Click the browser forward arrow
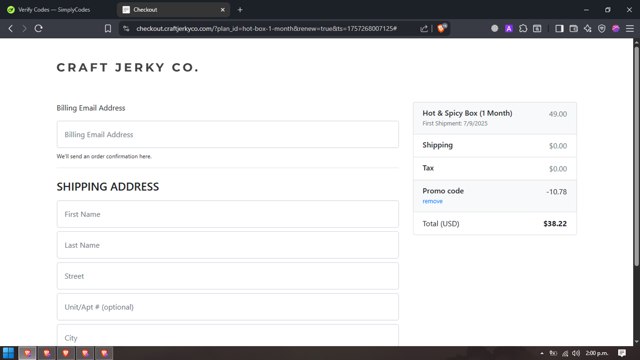Viewport: 640px width, 360px height. pyautogui.click(x=24, y=29)
